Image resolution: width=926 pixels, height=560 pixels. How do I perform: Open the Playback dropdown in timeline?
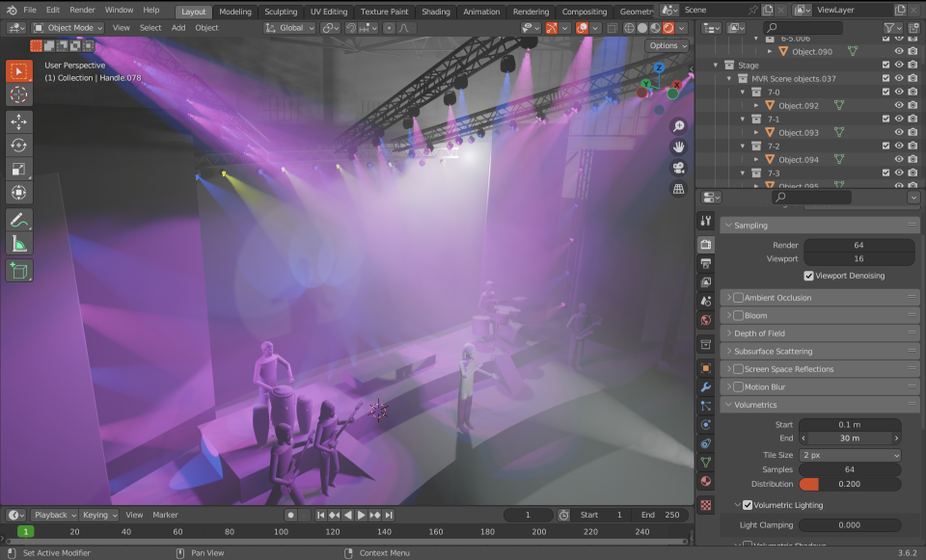click(x=54, y=515)
